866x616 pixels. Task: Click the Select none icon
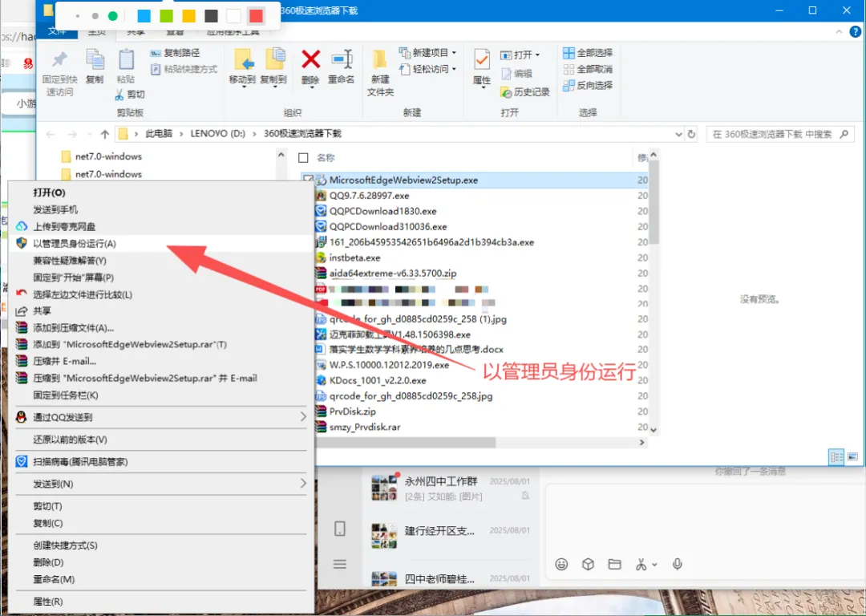pos(569,69)
